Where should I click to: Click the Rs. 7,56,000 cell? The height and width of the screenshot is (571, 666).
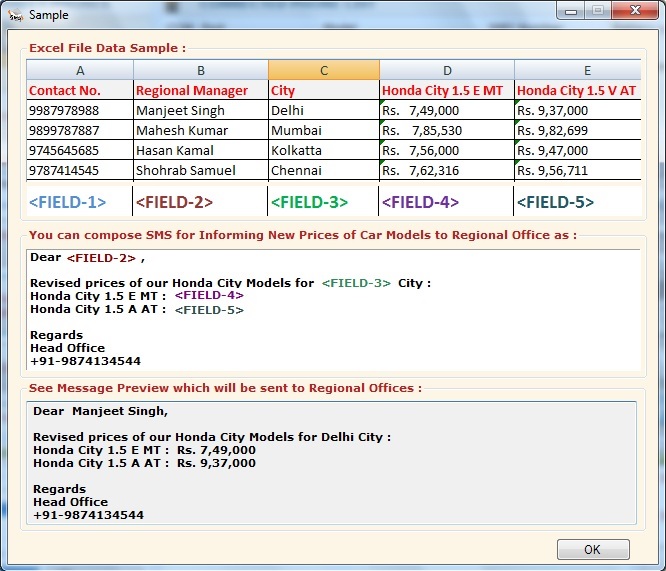[447, 150]
